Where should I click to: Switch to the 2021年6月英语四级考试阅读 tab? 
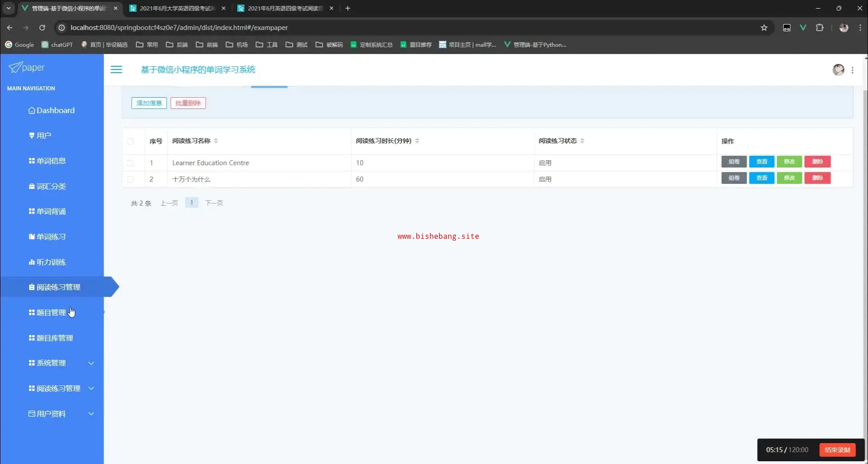coord(286,8)
